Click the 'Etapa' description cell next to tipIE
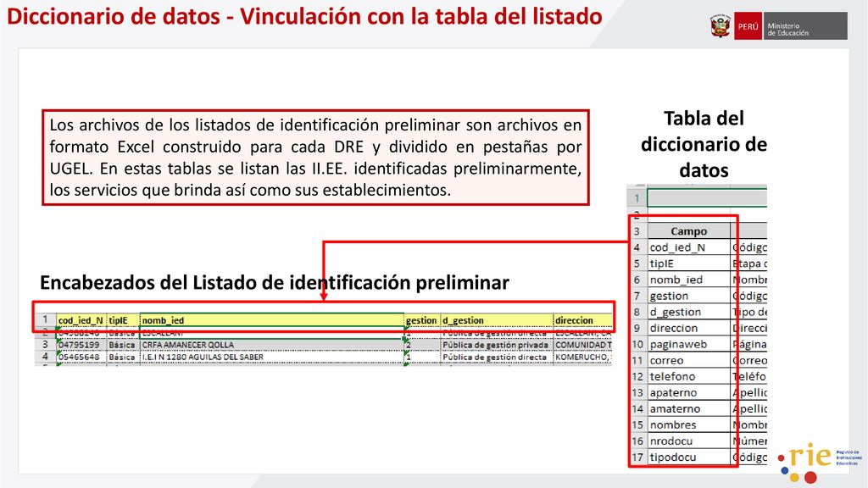The height and width of the screenshot is (488, 868). coord(749,263)
